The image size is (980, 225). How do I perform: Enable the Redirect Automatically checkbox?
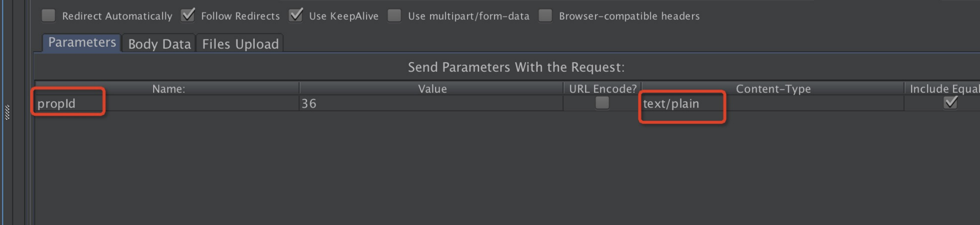(x=48, y=16)
